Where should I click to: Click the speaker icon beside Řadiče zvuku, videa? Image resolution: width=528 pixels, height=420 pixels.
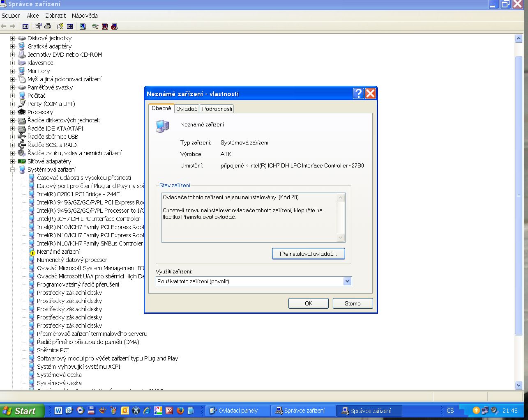coord(22,153)
